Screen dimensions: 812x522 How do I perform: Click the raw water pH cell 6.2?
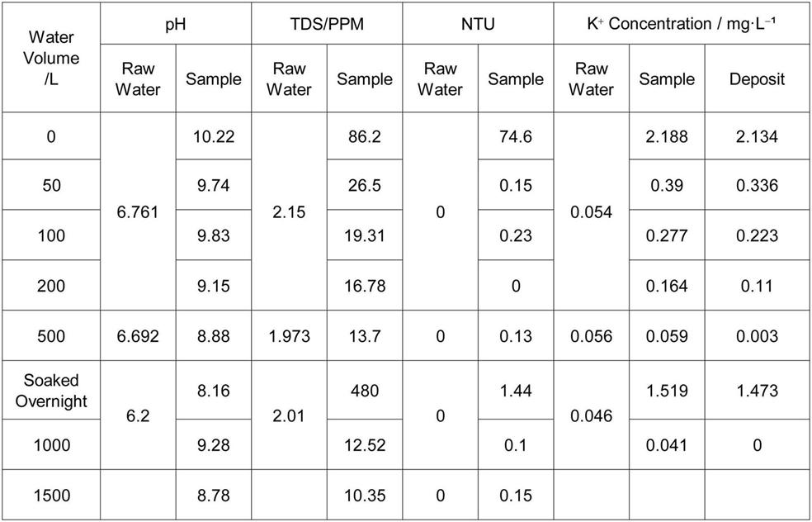click(x=138, y=417)
